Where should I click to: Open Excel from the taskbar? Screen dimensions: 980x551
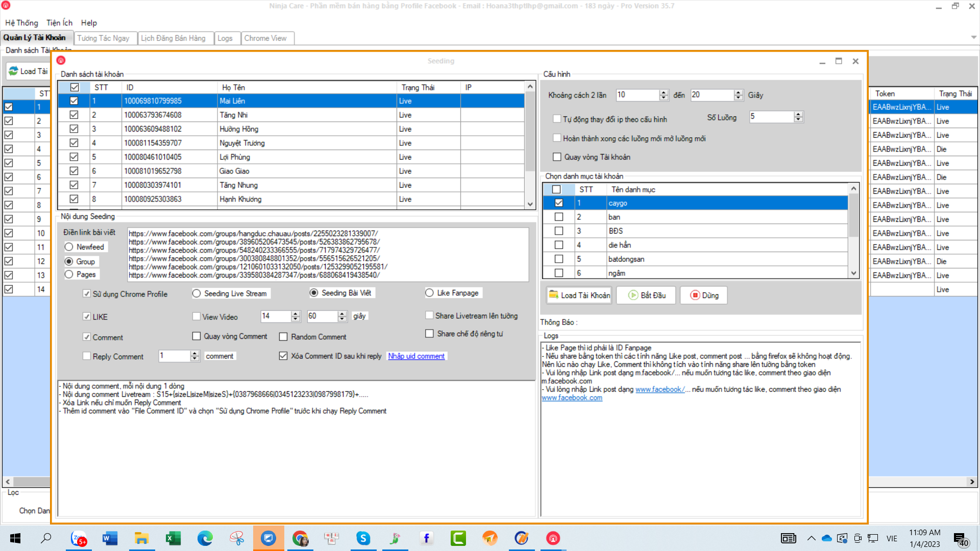click(173, 538)
